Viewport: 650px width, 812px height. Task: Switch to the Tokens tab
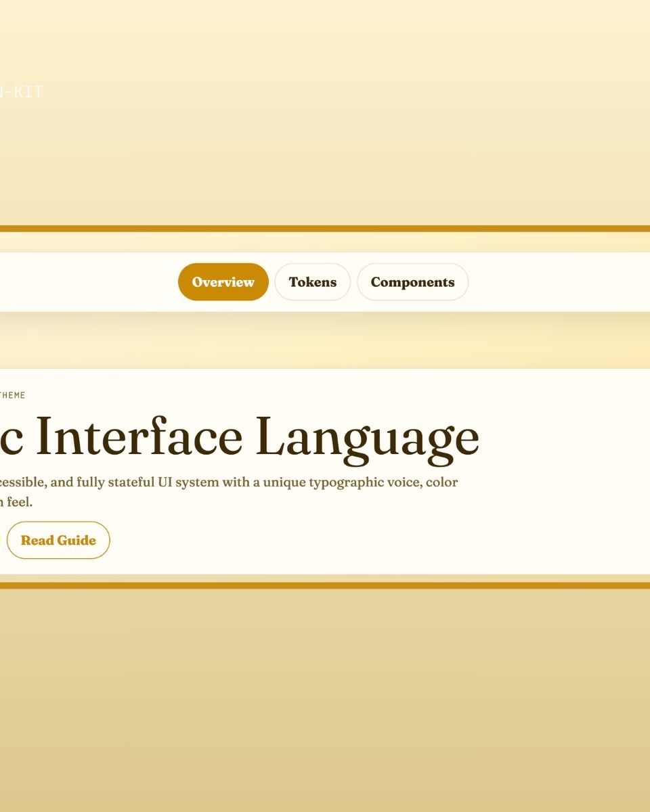click(313, 282)
